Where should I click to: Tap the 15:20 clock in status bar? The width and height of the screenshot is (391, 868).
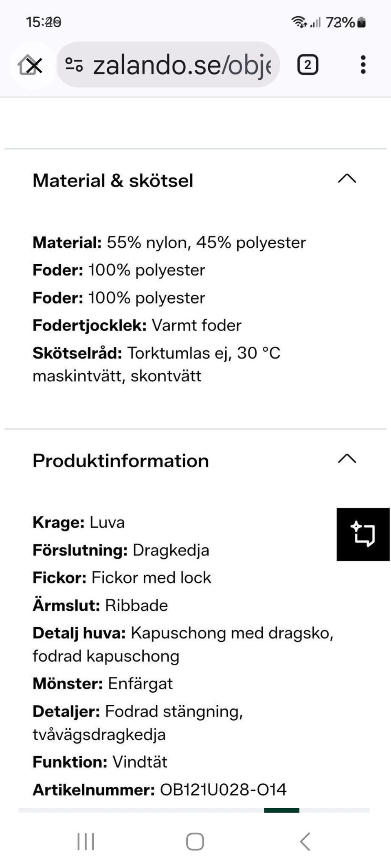pyautogui.click(x=42, y=22)
